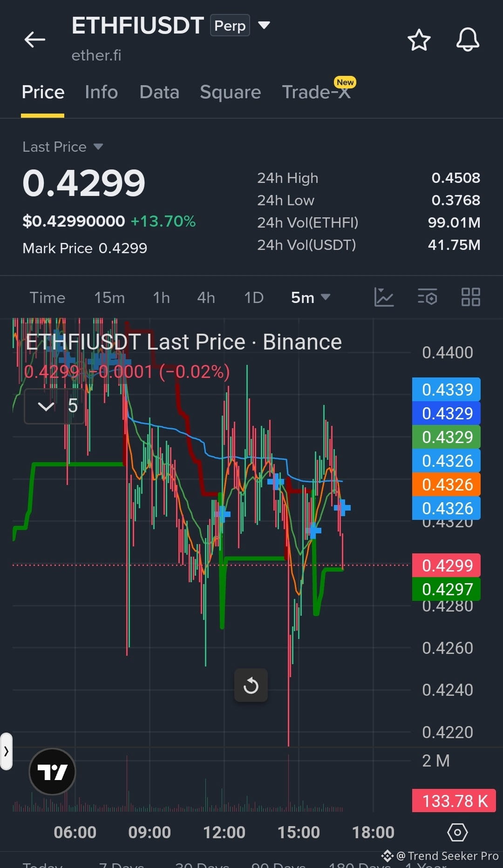Tap the 24h Low value 0.3768
Image resolution: width=503 pixels, height=868 pixels.
[x=456, y=200]
